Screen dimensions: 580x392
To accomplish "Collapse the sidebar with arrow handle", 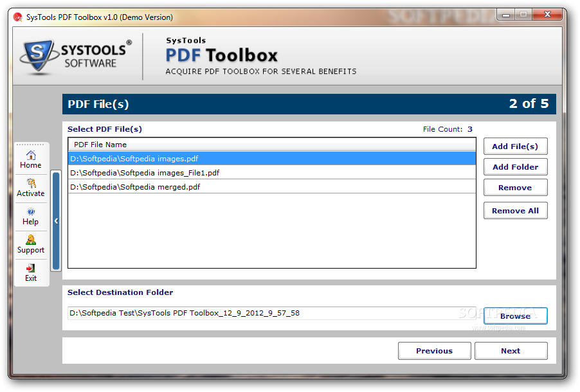I will (56, 221).
